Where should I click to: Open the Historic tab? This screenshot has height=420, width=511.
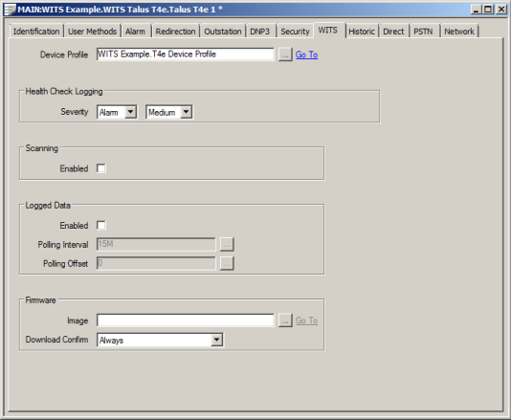click(x=362, y=32)
